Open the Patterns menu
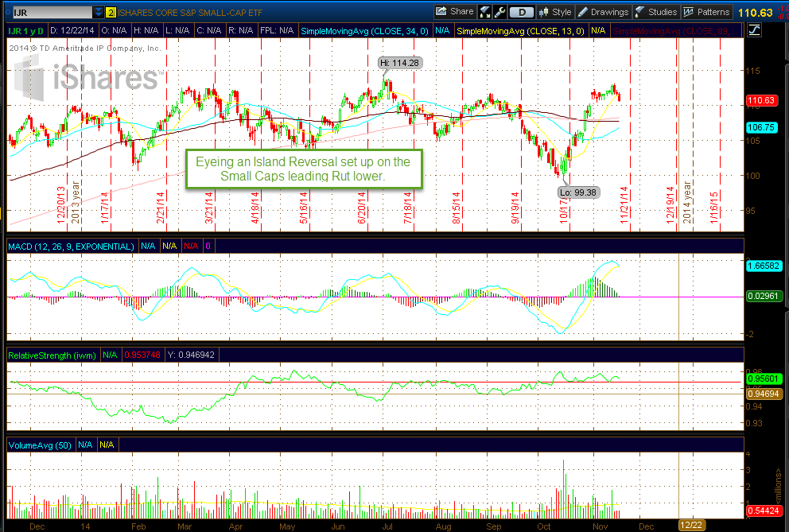 (706, 12)
